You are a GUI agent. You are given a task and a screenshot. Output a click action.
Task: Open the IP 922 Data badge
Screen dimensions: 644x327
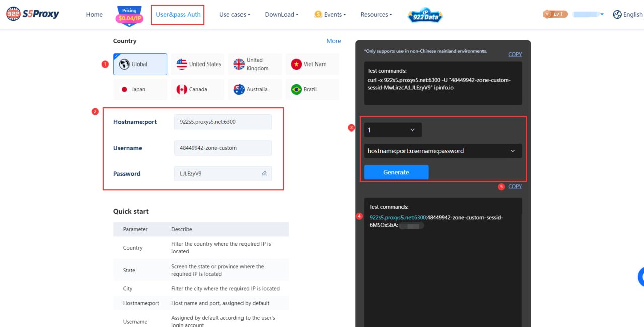click(425, 15)
